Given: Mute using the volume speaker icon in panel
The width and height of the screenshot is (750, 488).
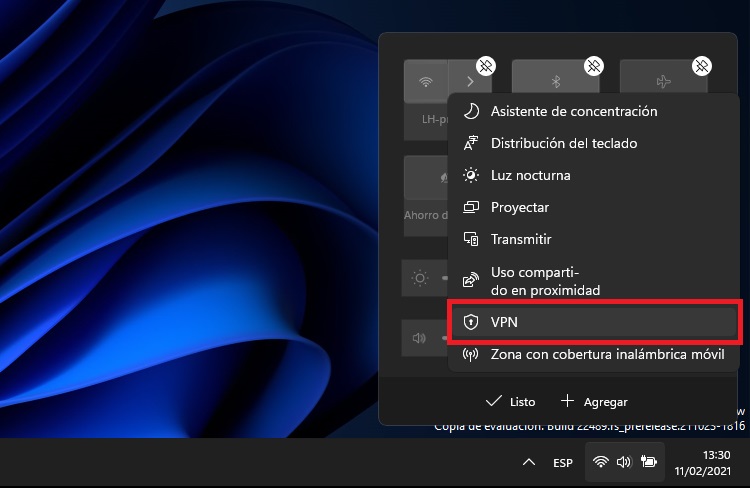Looking at the screenshot, I should [419, 338].
